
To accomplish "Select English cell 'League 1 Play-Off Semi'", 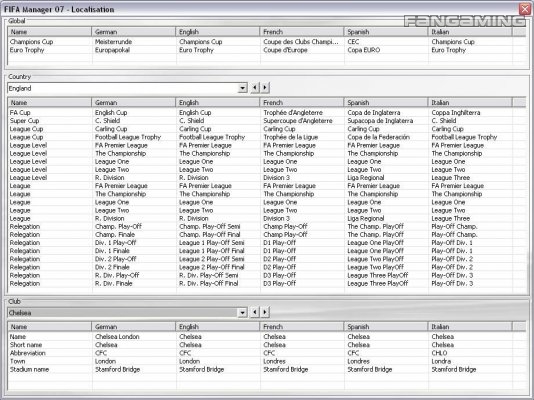I will (212, 243).
